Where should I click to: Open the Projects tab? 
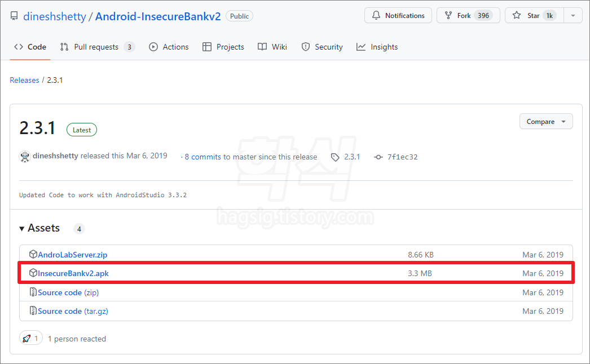(223, 47)
